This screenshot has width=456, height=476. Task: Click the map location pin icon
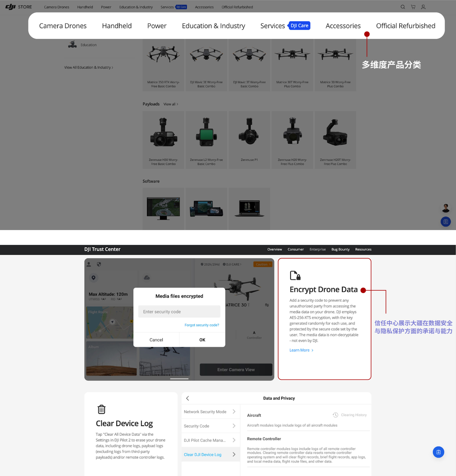click(93, 278)
